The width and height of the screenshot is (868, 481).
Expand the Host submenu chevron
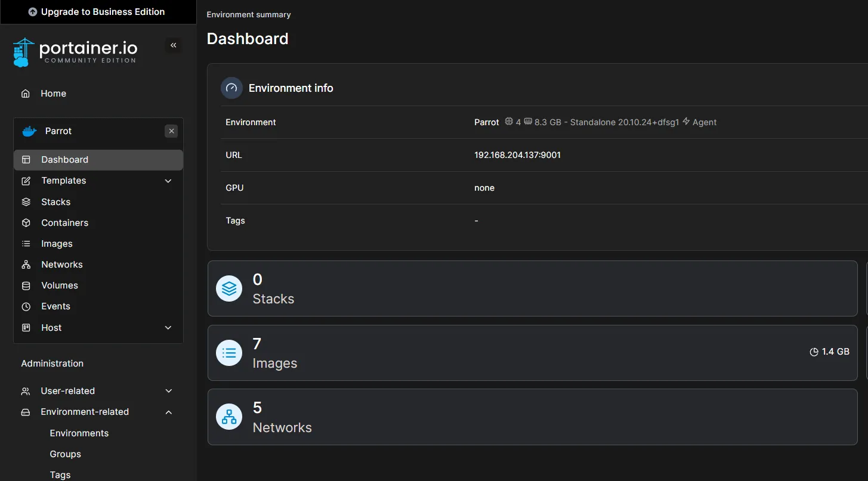168,328
